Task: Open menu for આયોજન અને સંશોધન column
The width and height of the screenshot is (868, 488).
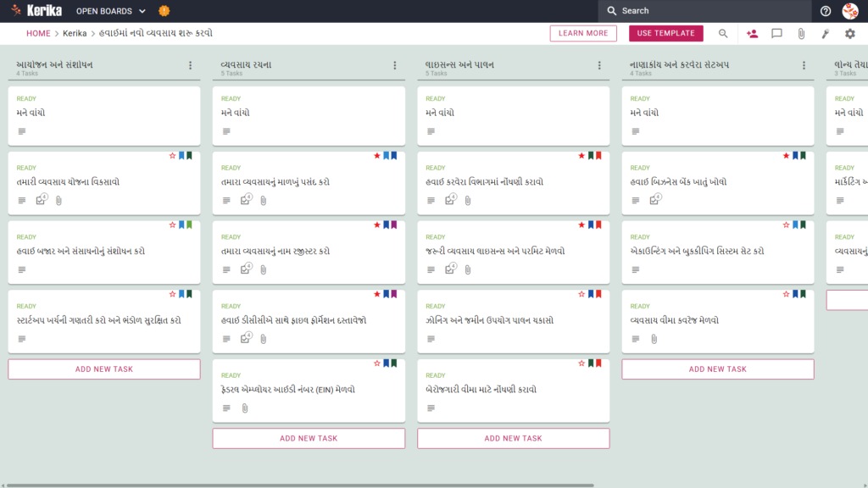Action: point(191,65)
